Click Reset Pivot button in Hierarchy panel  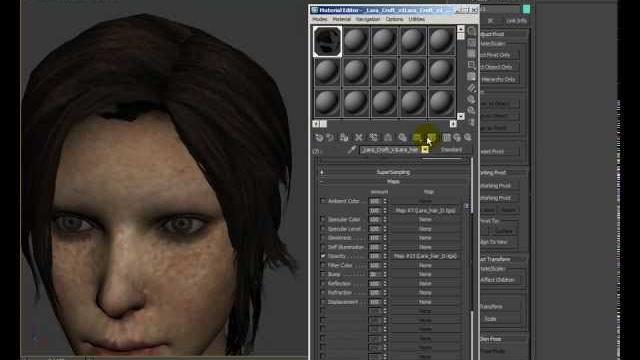pos(499,152)
